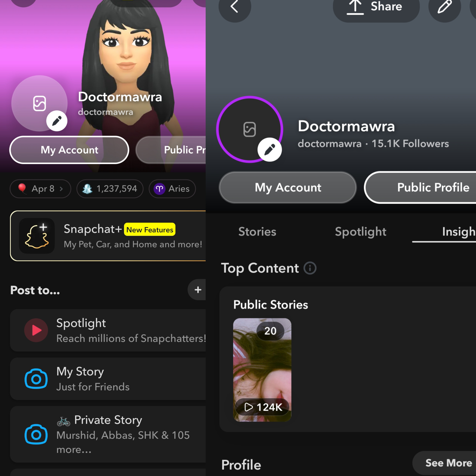The image size is (476, 476).
Task: Tap the info icon beside Top Content
Action: (x=310, y=268)
